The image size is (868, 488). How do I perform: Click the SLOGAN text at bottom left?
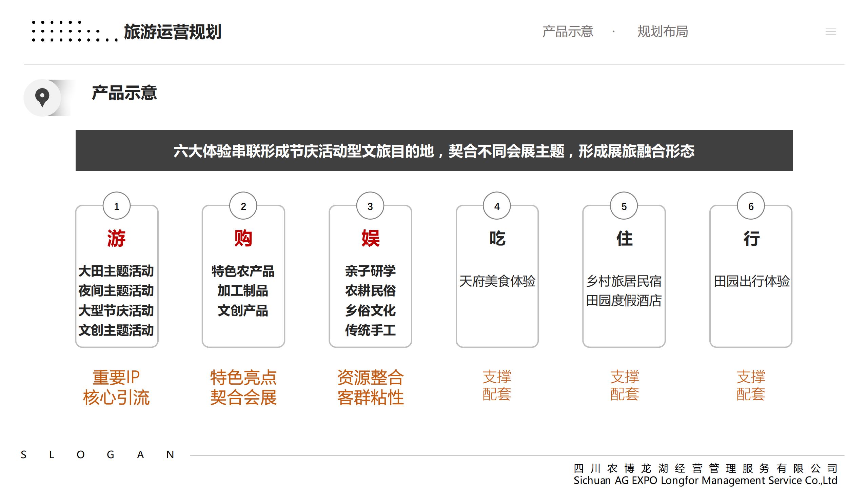coord(97,454)
